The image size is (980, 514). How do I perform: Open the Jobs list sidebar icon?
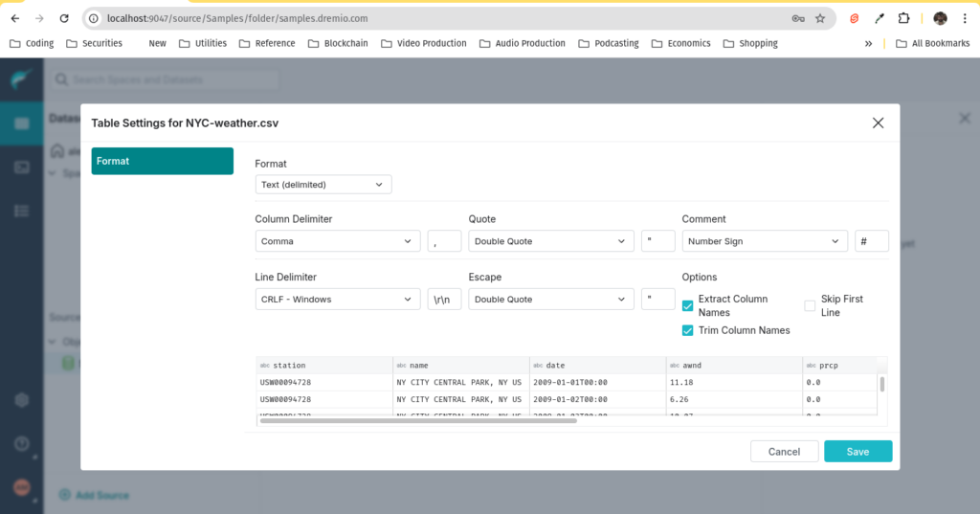tap(21, 211)
